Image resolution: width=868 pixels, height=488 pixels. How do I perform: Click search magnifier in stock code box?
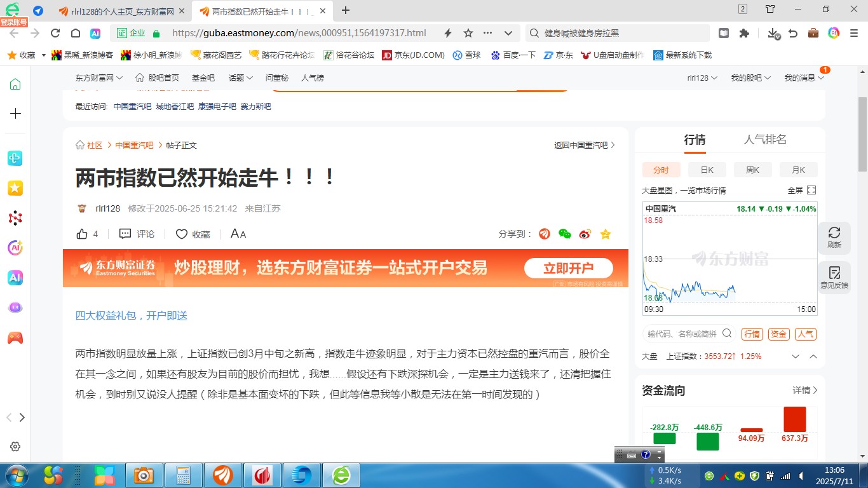point(728,334)
